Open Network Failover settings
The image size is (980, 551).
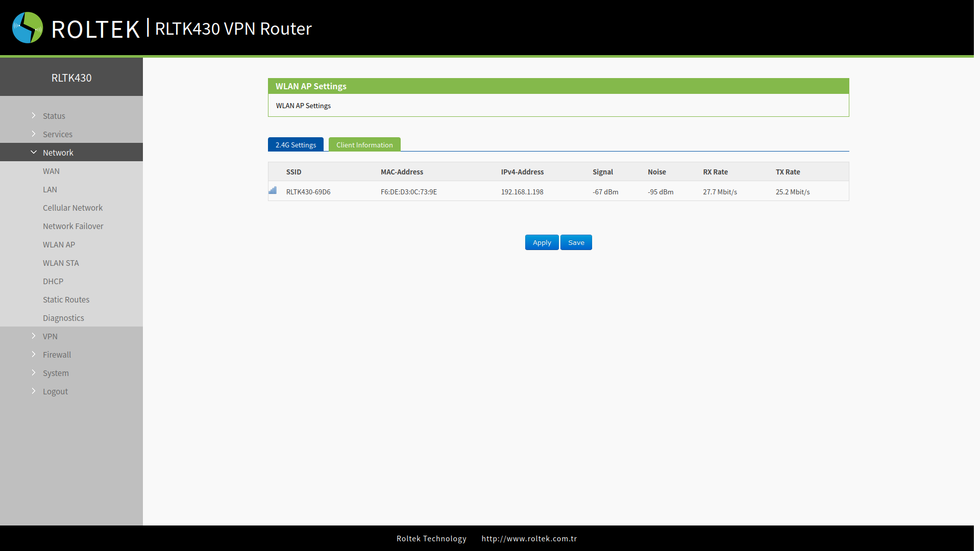click(73, 226)
